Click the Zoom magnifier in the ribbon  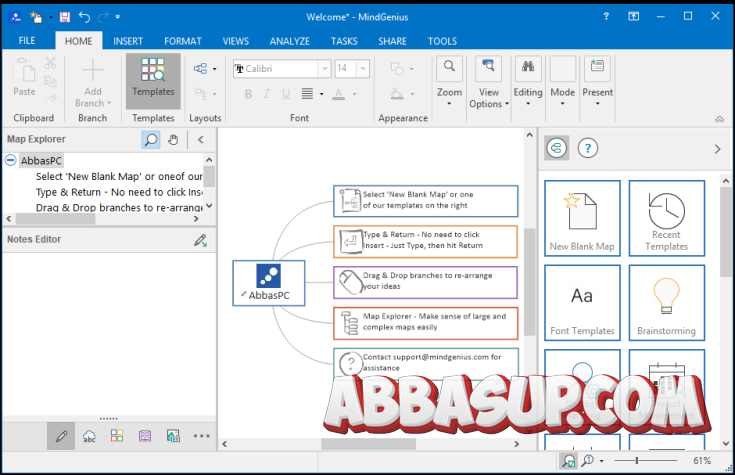click(450, 68)
